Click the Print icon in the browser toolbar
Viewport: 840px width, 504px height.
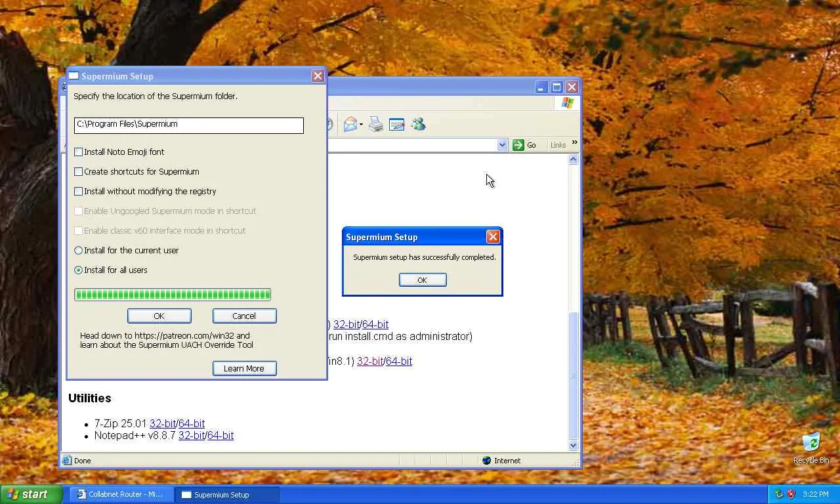pyautogui.click(x=375, y=124)
